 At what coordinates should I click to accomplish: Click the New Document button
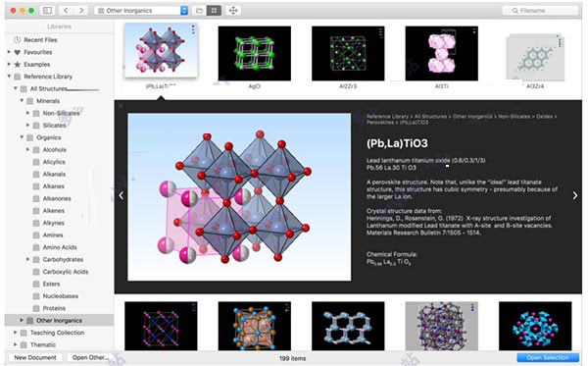(35, 358)
